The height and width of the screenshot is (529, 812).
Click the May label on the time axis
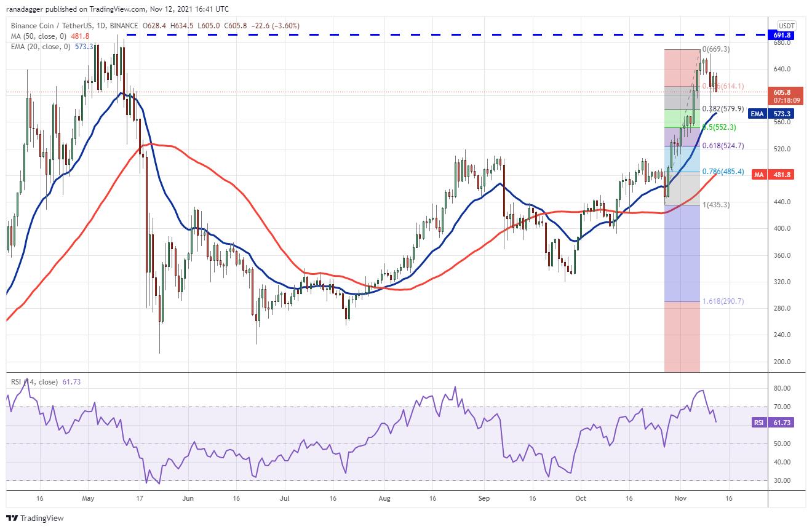tap(88, 499)
